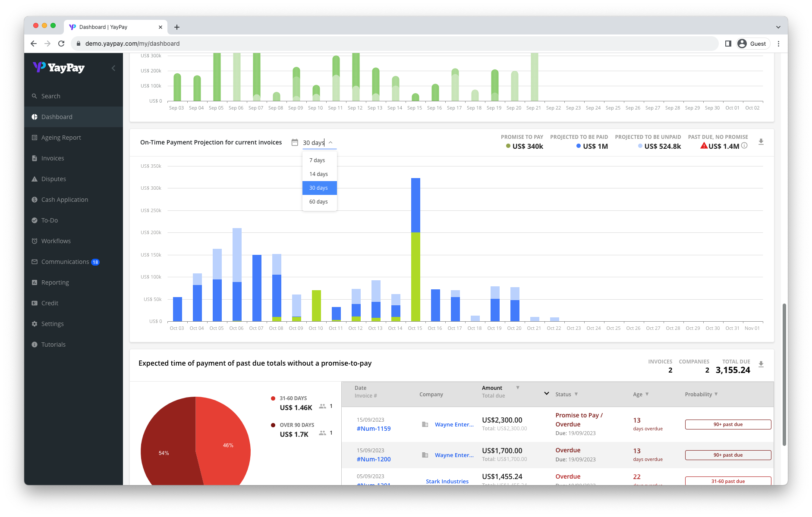Choose 7 days in the period list

pyautogui.click(x=318, y=160)
